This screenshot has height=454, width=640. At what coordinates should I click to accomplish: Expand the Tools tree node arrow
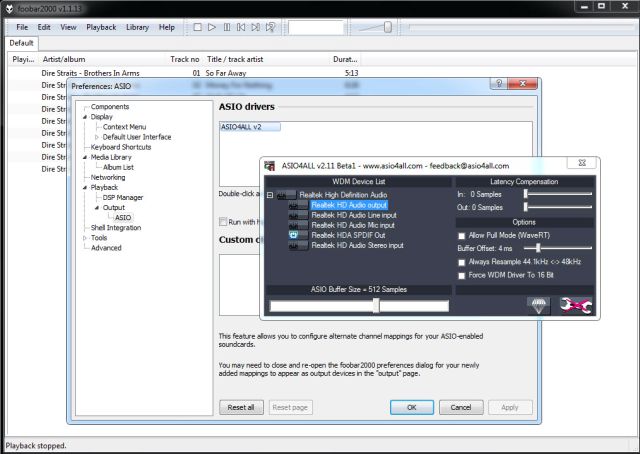(85, 238)
